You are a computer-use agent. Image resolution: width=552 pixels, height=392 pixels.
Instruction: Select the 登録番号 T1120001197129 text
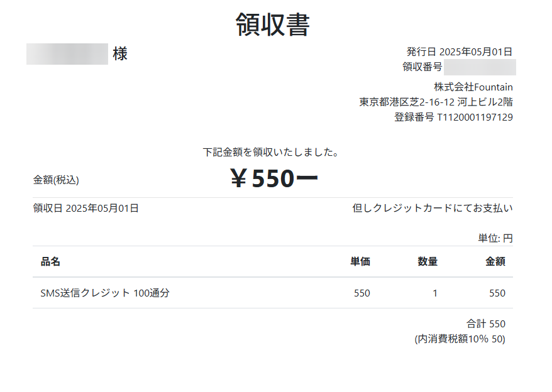[x=453, y=117]
